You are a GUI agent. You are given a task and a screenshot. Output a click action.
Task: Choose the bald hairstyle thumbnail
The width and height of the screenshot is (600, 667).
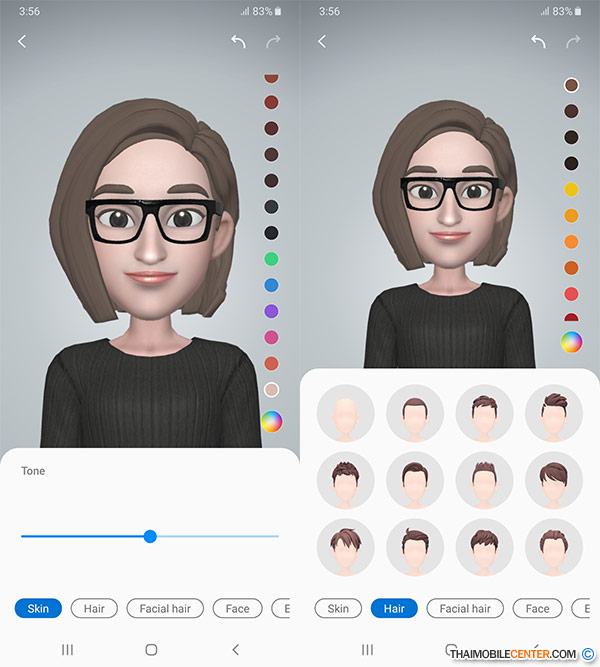(x=346, y=413)
